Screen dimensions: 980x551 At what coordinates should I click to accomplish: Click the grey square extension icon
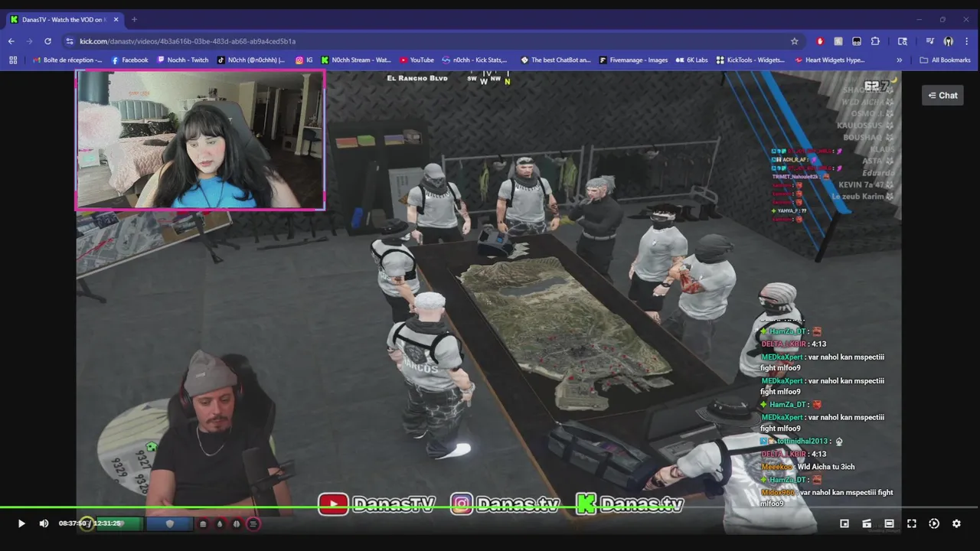coord(838,41)
